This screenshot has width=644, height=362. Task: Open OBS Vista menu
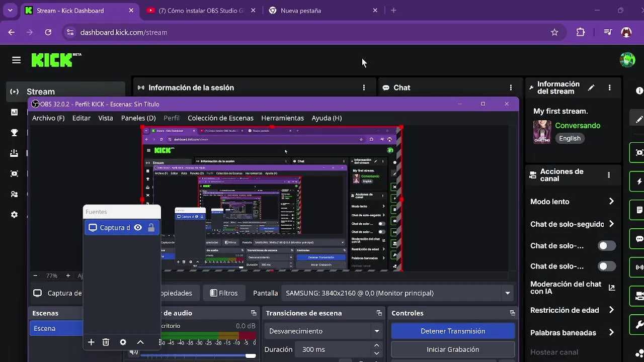coord(106,118)
